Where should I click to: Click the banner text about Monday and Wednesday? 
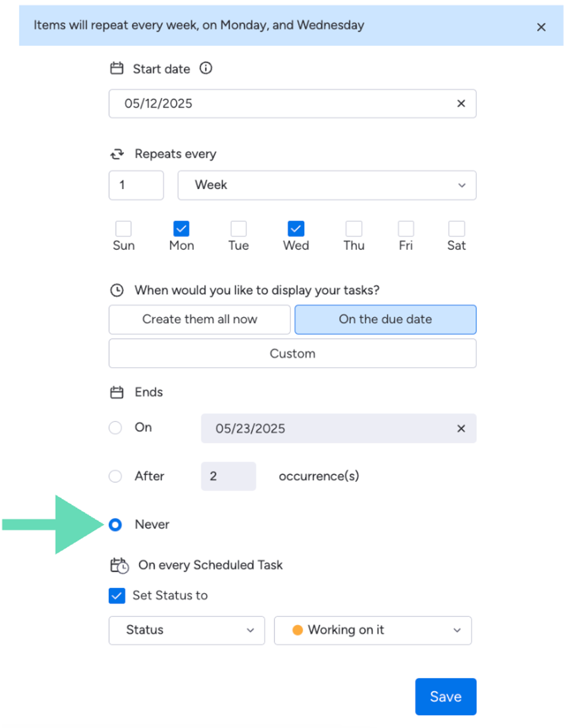tap(199, 25)
